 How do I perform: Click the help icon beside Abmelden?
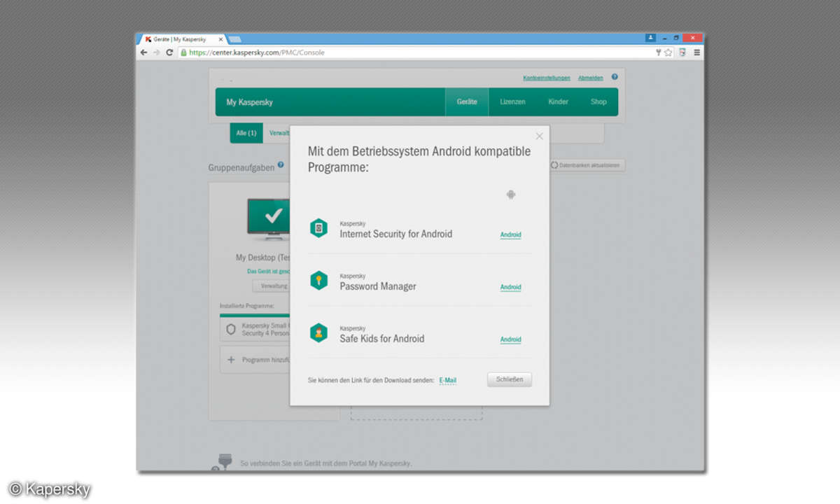615,77
